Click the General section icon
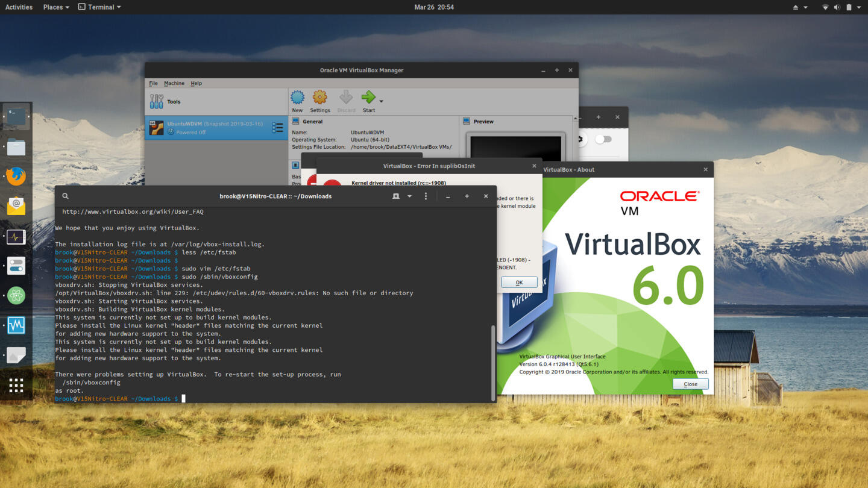Image resolution: width=868 pixels, height=488 pixels. [x=295, y=121]
